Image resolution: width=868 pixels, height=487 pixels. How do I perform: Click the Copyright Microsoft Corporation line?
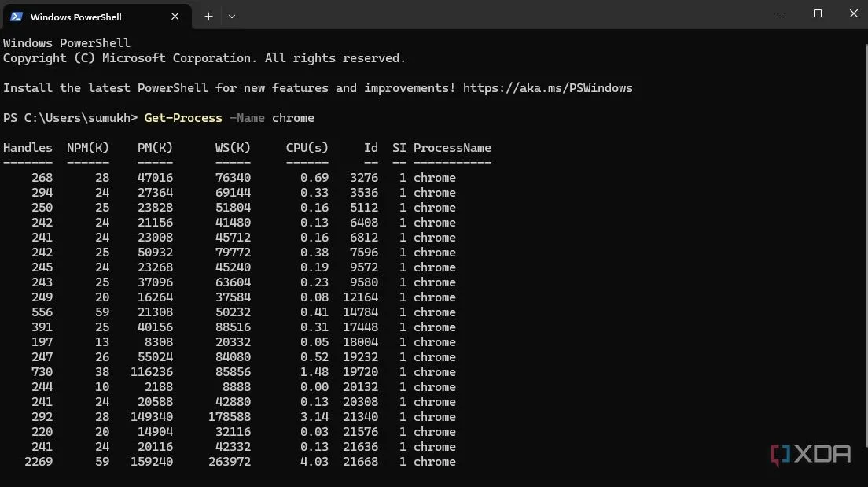(x=204, y=58)
